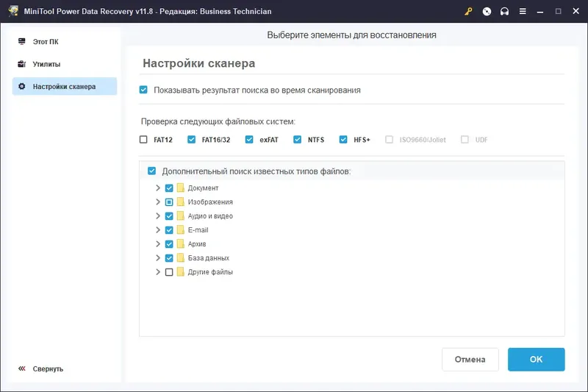Click the Изображения label text
Screen dimensions: 588x392
click(210, 202)
